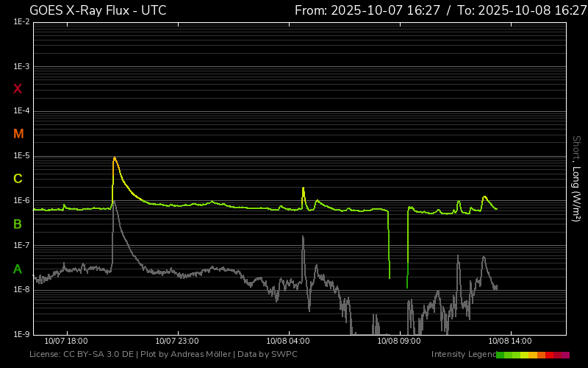Click the red X flare class label

tap(17, 89)
